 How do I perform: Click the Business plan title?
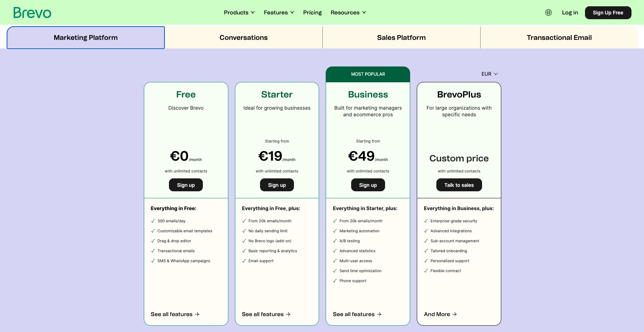[368, 95]
